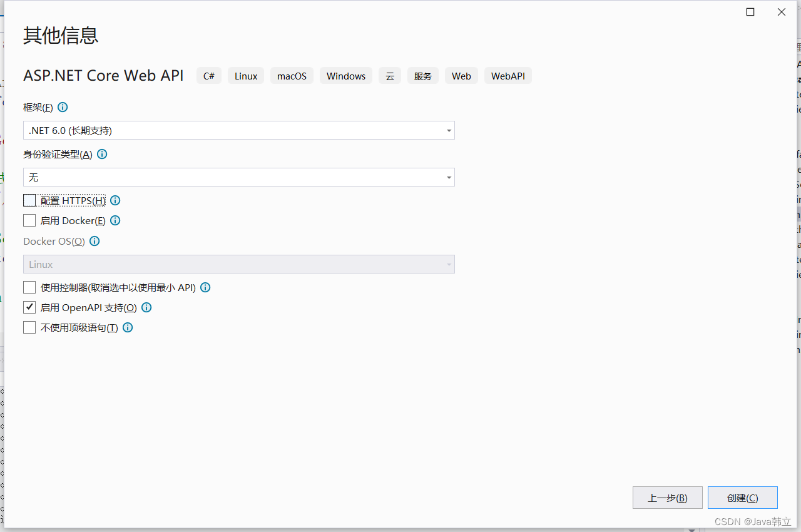The width and height of the screenshot is (801, 532).
Task: Click the WebAPI tag
Action: tap(508, 76)
